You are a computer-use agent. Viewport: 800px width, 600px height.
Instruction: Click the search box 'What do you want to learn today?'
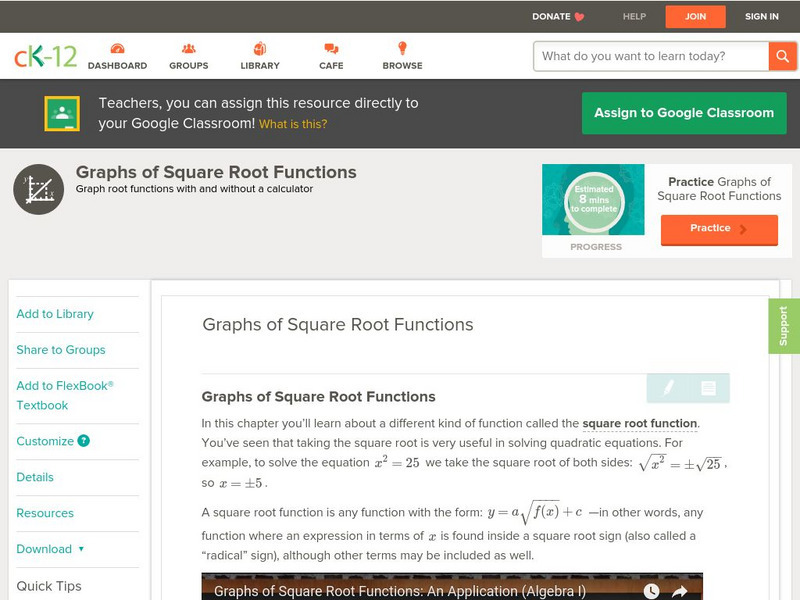point(650,56)
